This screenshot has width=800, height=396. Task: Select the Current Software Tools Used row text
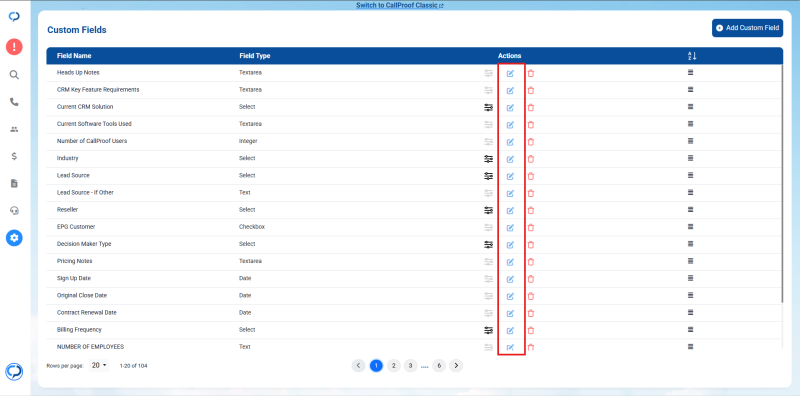click(x=94, y=124)
